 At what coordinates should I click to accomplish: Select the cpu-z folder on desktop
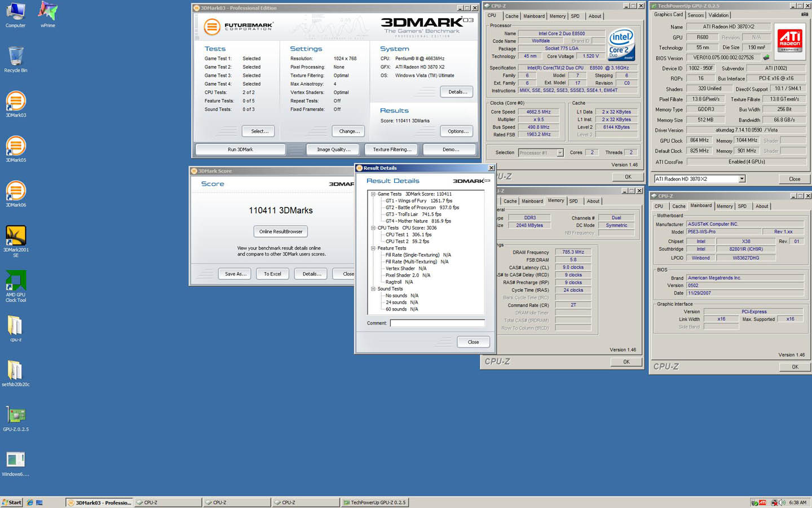pyautogui.click(x=15, y=329)
